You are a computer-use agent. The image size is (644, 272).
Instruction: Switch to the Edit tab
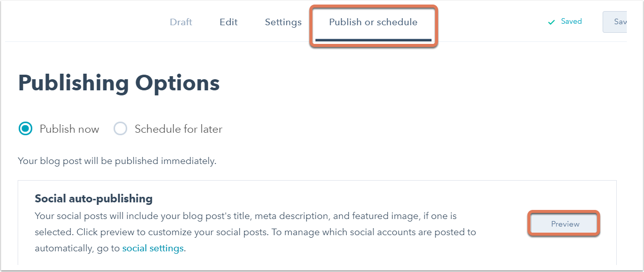pos(228,22)
